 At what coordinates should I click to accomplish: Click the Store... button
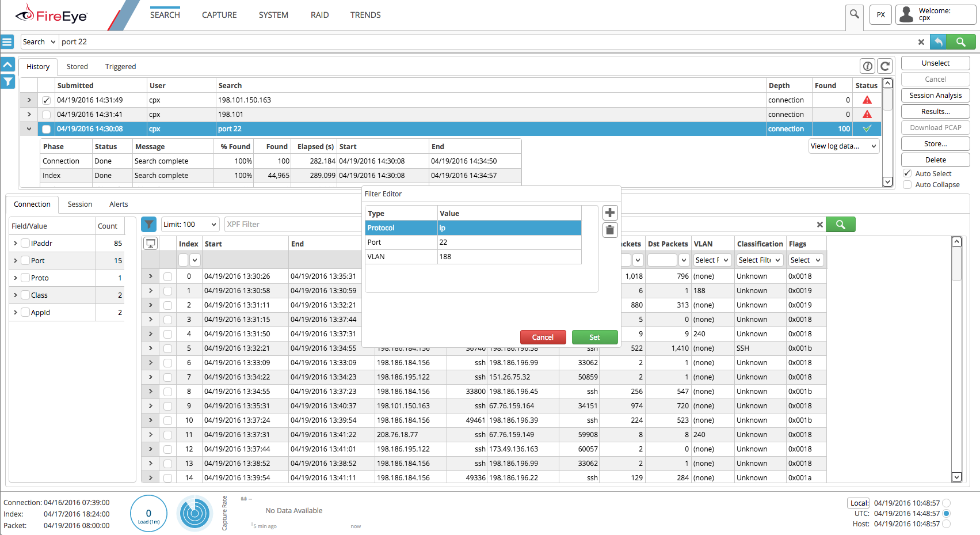936,144
